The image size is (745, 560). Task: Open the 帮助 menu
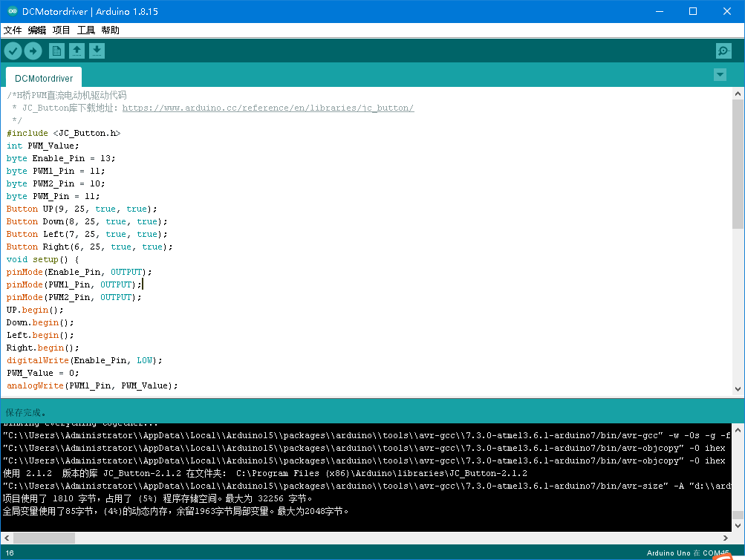(x=110, y=30)
